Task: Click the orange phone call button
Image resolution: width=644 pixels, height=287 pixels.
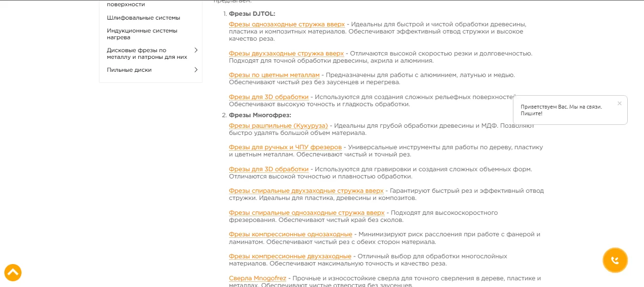Action: pos(615,260)
